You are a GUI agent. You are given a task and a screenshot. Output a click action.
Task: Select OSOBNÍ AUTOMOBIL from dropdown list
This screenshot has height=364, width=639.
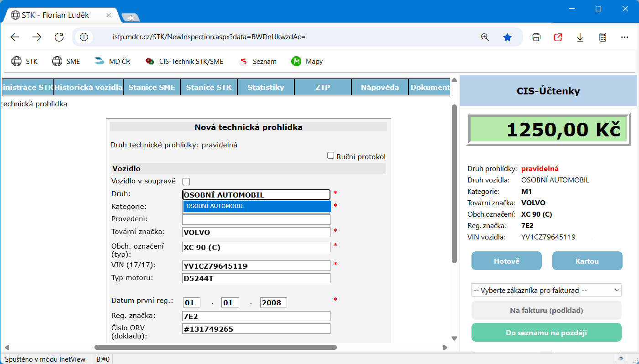point(257,206)
